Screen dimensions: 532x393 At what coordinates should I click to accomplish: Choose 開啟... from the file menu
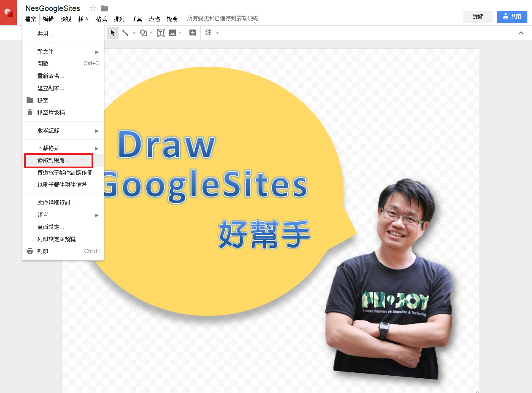click(63, 64)
